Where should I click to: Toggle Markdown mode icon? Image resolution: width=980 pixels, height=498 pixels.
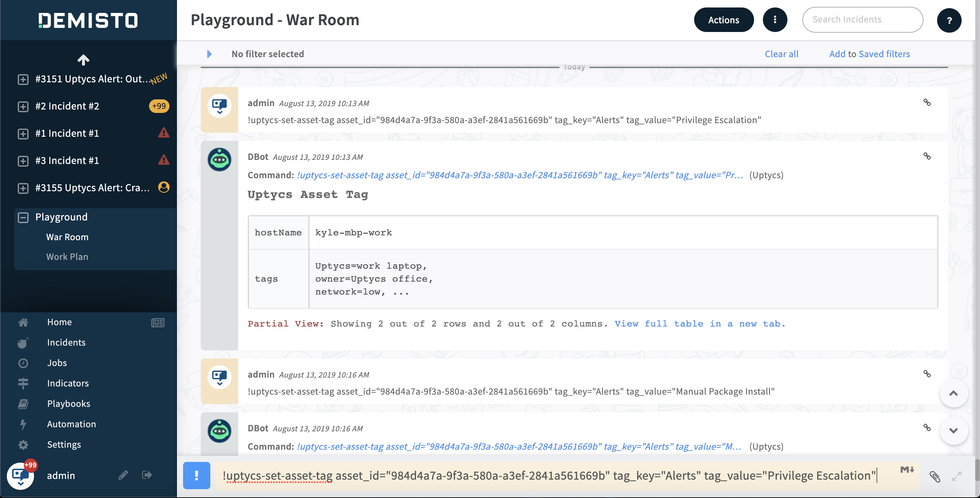pos(907,470)
